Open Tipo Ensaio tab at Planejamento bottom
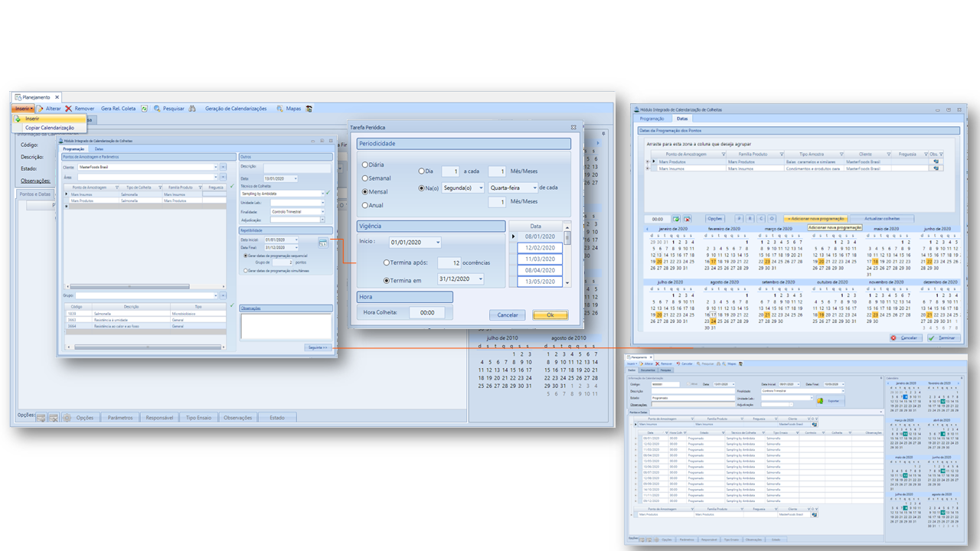 (198, 418)
